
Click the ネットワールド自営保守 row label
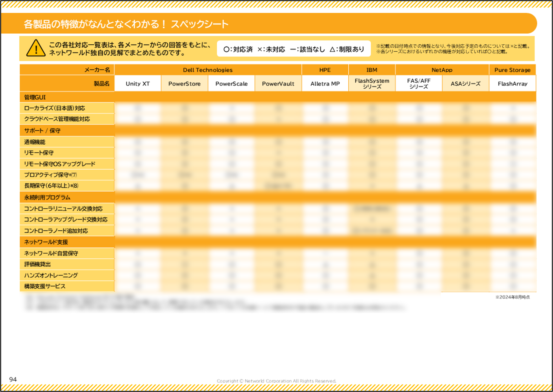(x=67, y=253)
